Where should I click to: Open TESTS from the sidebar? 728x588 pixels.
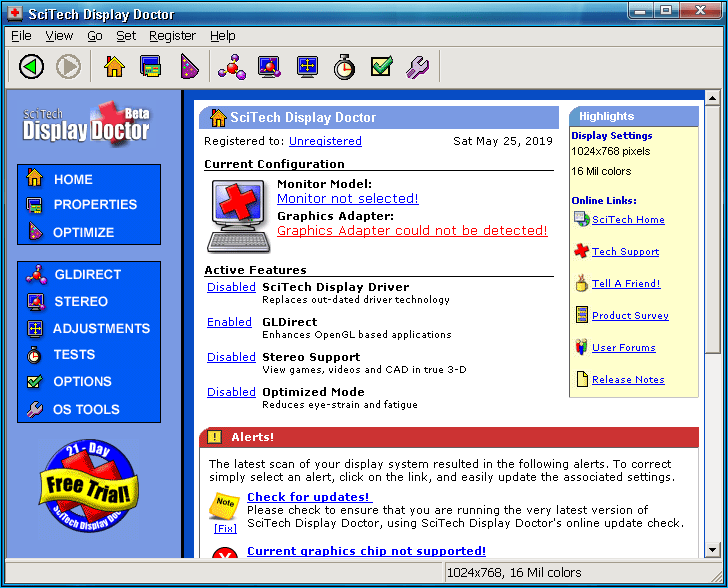tap(74, 355)
